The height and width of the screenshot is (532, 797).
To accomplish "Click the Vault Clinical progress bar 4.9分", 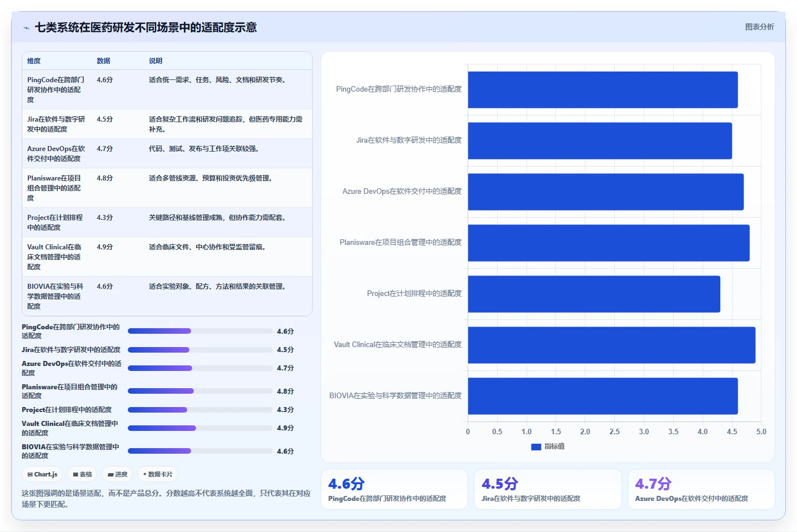I will click(200, 428).
